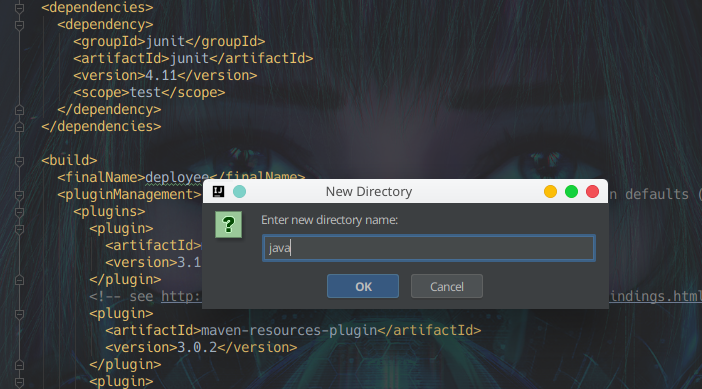
Task: Click the teal circle button beside IntelliJ logo
Action: coord(240,192)
